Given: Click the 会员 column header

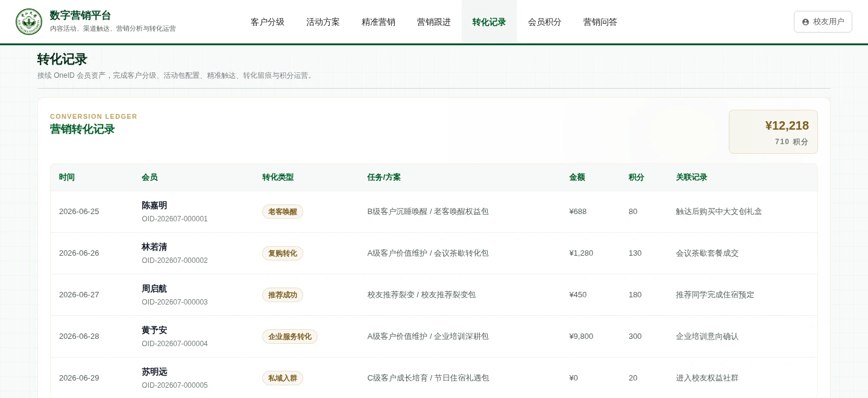Looking at the screenshot, I should point(149,177).
